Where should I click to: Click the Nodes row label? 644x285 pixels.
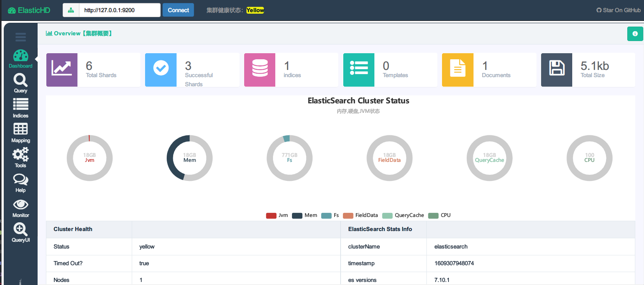tap(62, 280)
